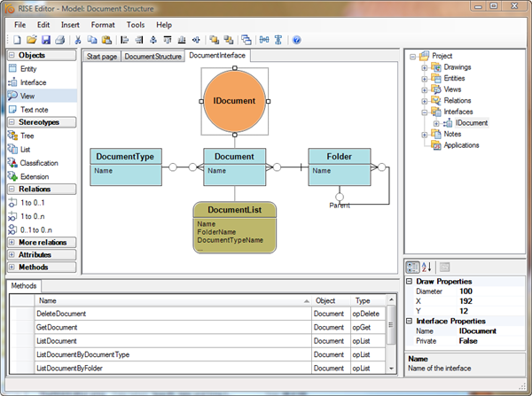The width and height of the screenshot is (532, 396).
Task: Open the Insert menu
Action: (x=70, y=25)
